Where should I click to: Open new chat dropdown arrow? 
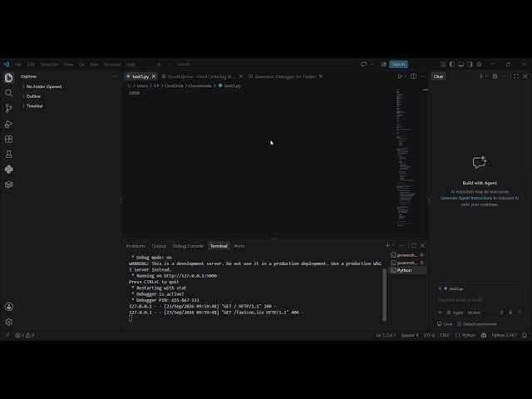487,76
